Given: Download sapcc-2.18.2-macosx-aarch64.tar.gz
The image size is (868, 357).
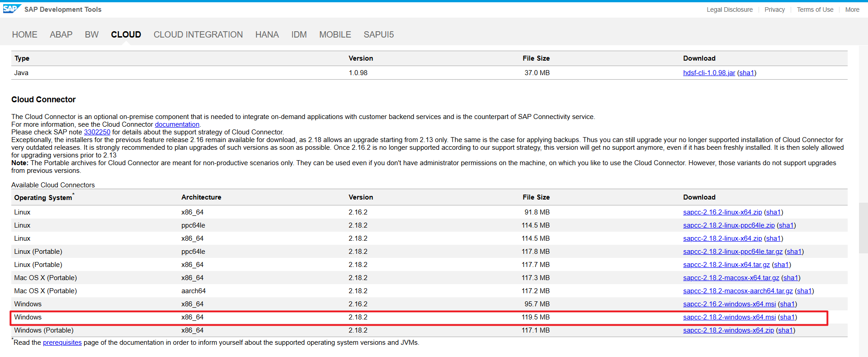Looking at the screenshot, I should [738, 291].
